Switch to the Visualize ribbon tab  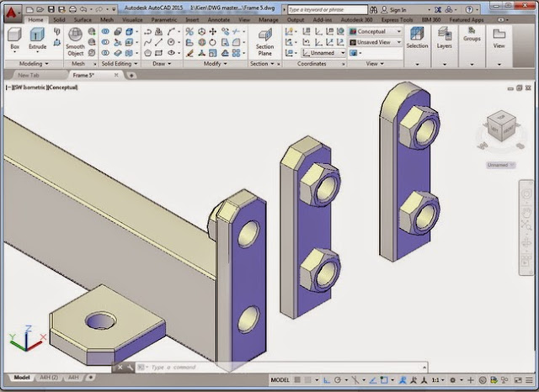(132, 20)
